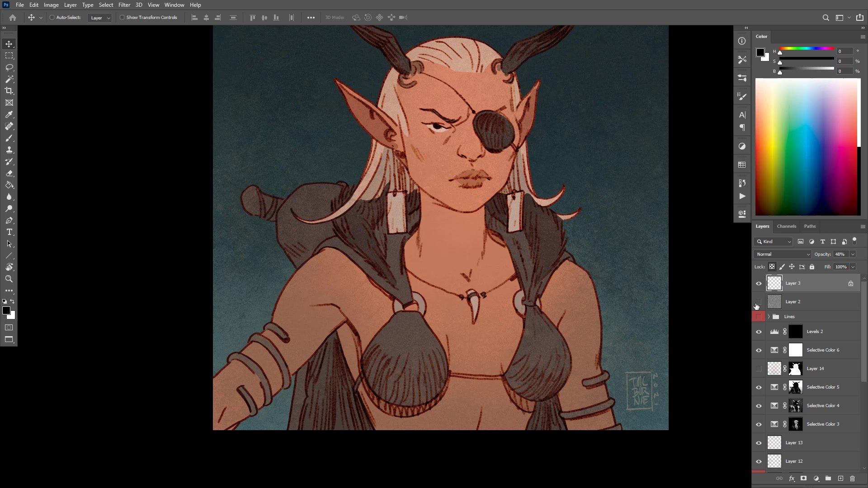Click the Home button in options bar
The height and width of the screenshot is (488, 868).
(13, 18)
